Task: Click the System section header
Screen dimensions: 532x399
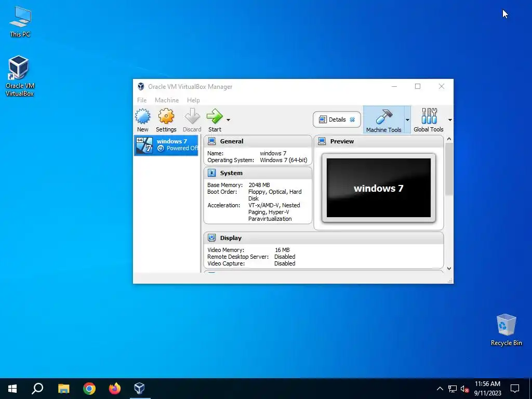Action: click(x=258, y=173)
